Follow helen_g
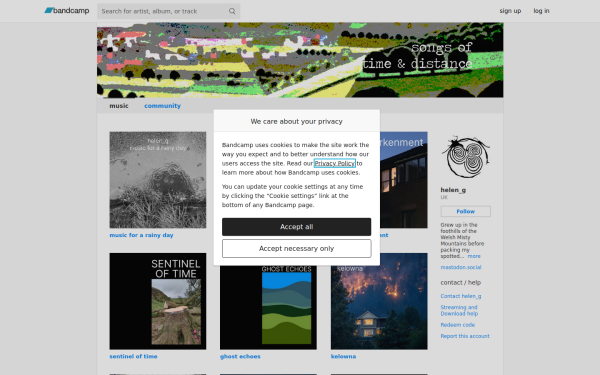 (x=465, y=211)
